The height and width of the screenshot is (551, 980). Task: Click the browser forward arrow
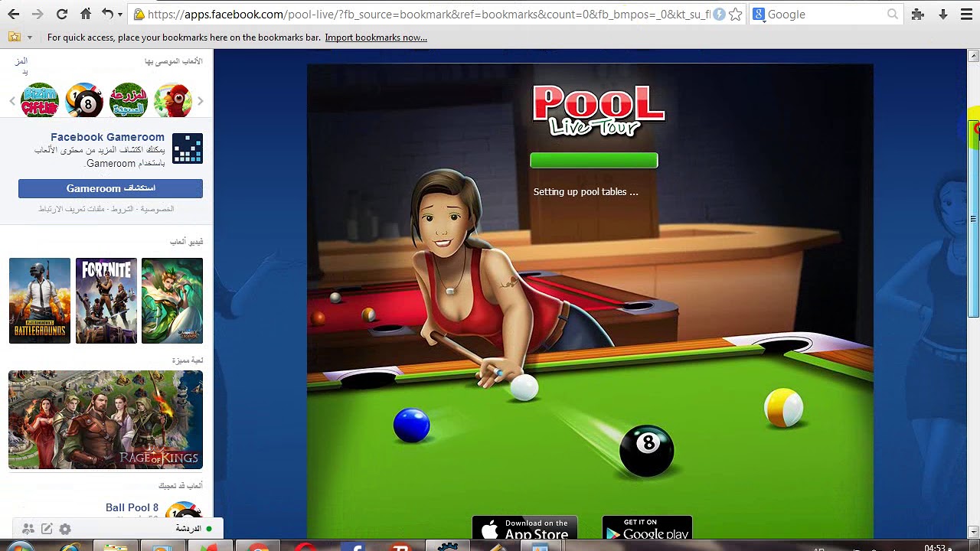click(38, 14)
